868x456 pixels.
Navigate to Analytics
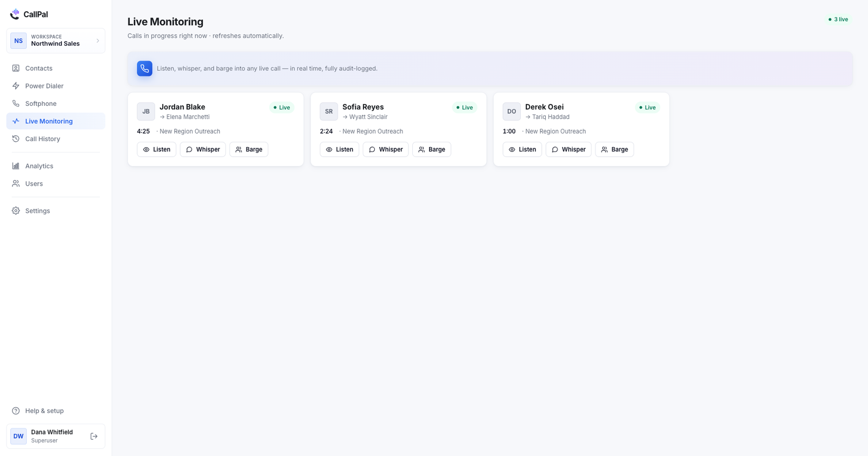[x=56, y=166]
